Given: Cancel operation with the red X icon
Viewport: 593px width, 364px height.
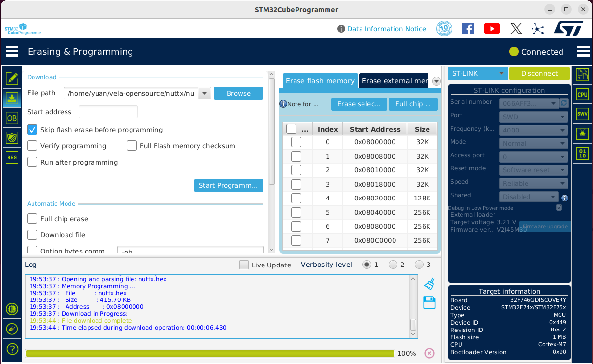Looking at the screenshot, I should [x=429, y=353].
